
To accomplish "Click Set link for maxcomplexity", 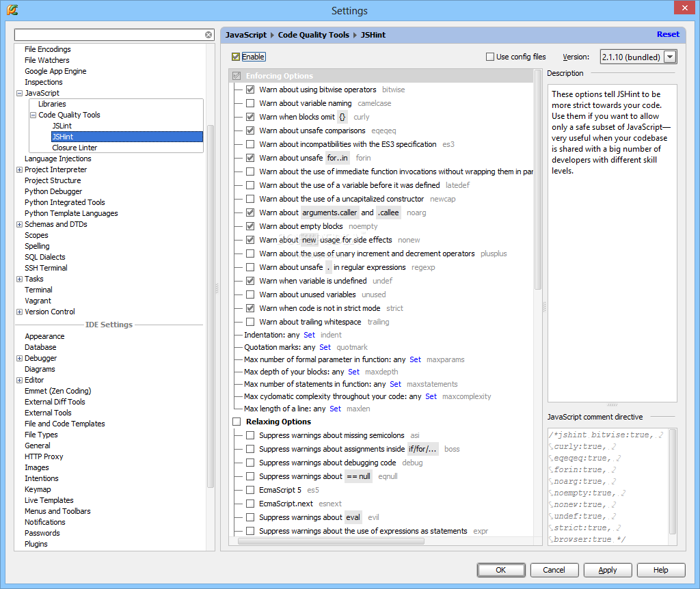I will pos(431,396).
